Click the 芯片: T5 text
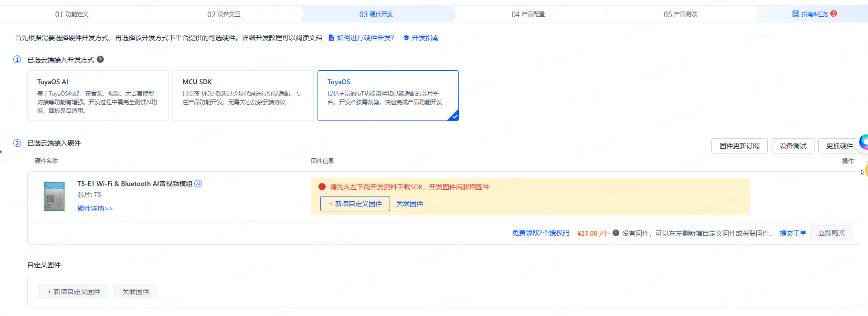This screenshot has width=868, height=316. pos(89,195)
